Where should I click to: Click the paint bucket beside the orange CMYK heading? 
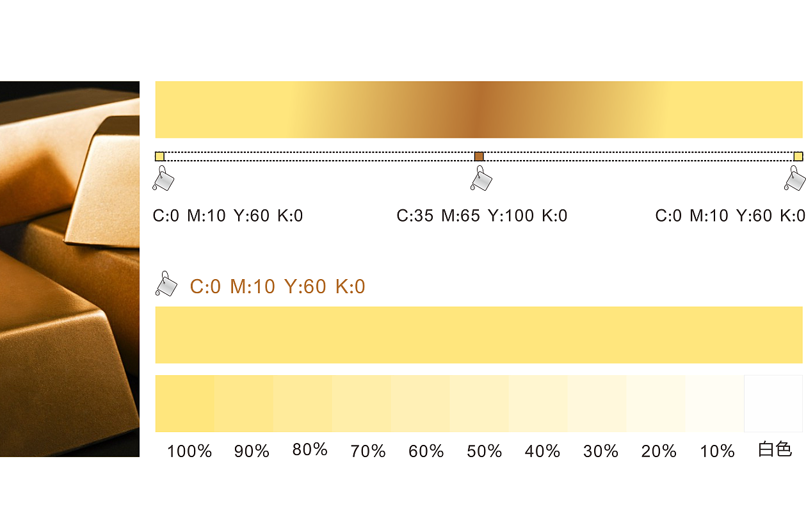click(167, 284)
